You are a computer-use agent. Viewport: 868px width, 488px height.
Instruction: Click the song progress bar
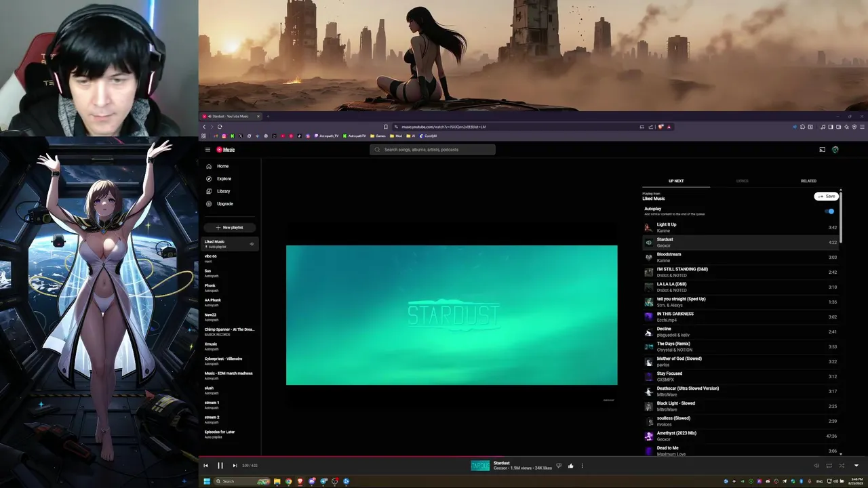click(x=533, y=457)
